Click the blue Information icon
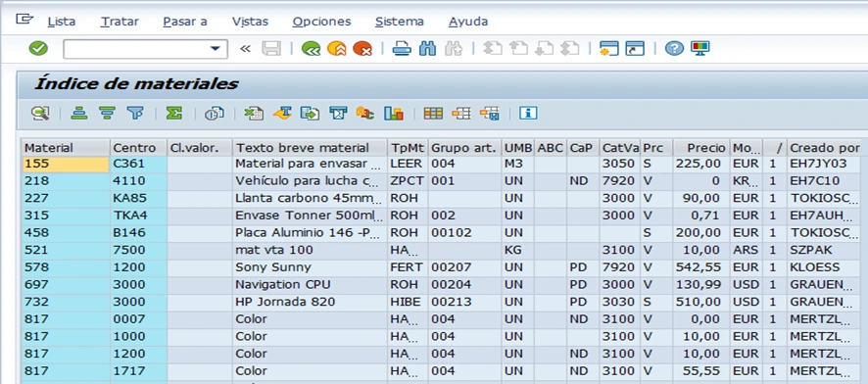Image resolution: width=868 pixels, height=384 pixels. tap(529, 114)
